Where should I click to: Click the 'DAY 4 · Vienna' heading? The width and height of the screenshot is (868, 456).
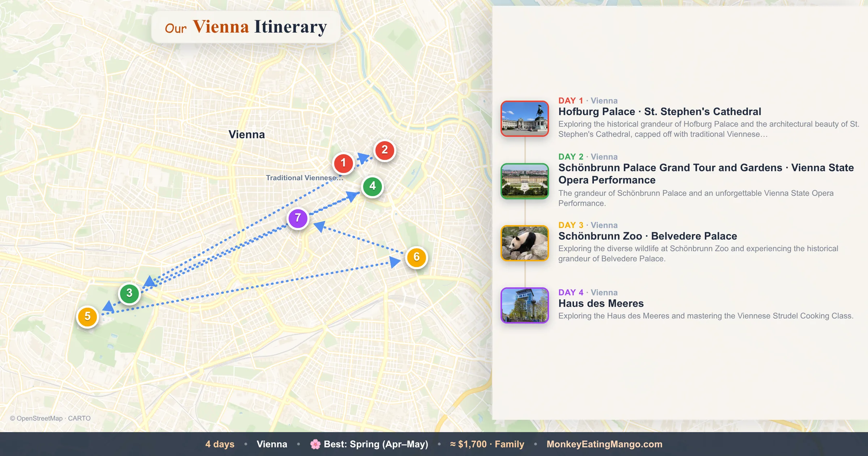click(x=588, y=292)
